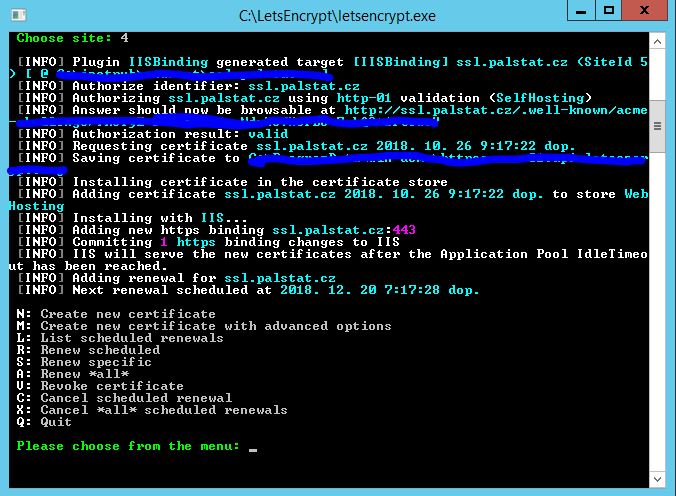676x496 pixels.
Task: Click 'Authorize identifier: ssl.palstat.cz' line
Action: (x=188, y=86)
